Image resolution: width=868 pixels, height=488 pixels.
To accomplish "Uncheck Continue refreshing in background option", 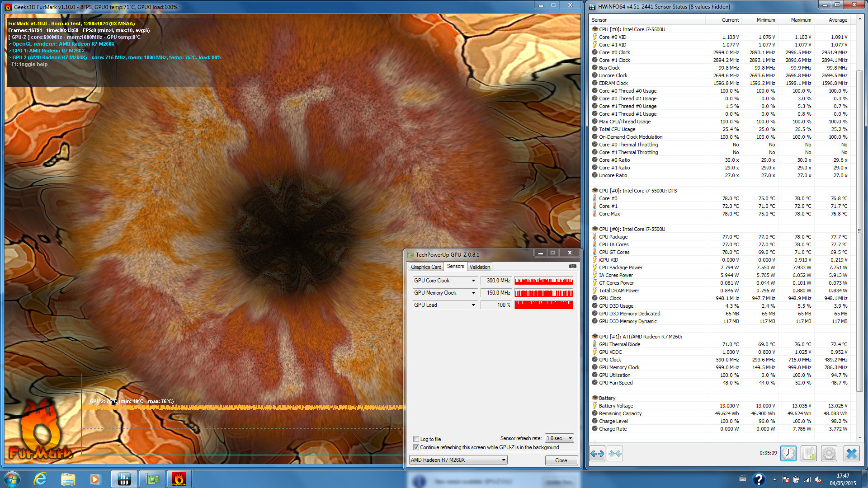I will pyautogui.click(x=416, y=447).
